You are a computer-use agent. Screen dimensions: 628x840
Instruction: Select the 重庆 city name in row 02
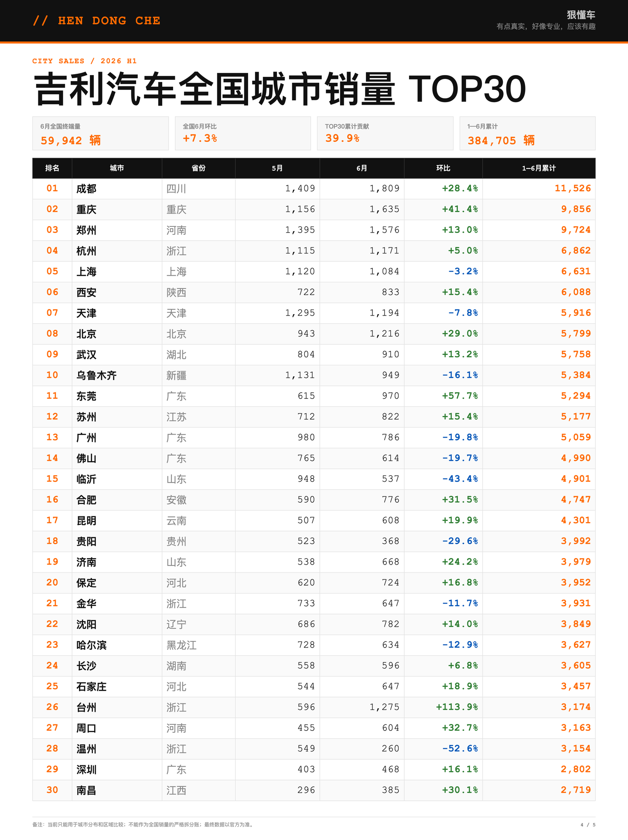[x=86, y=209]
